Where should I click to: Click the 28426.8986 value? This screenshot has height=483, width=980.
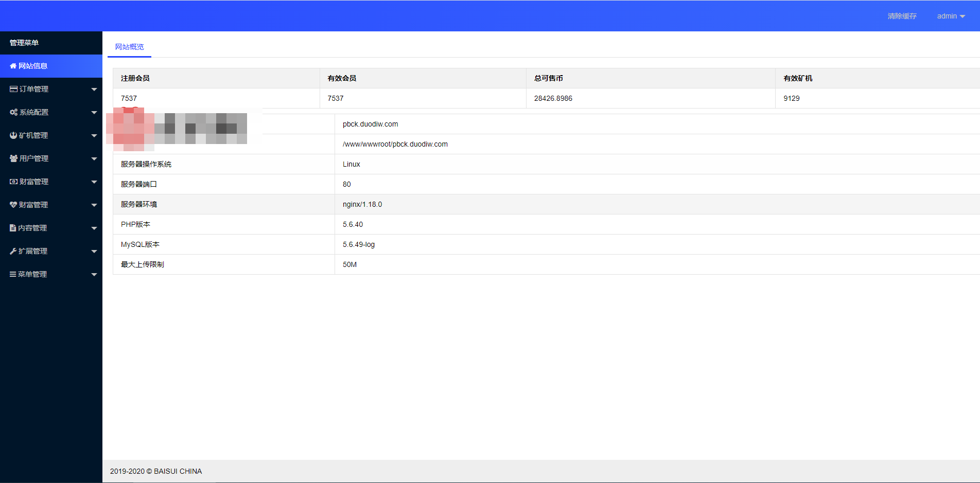click(553, 98)
